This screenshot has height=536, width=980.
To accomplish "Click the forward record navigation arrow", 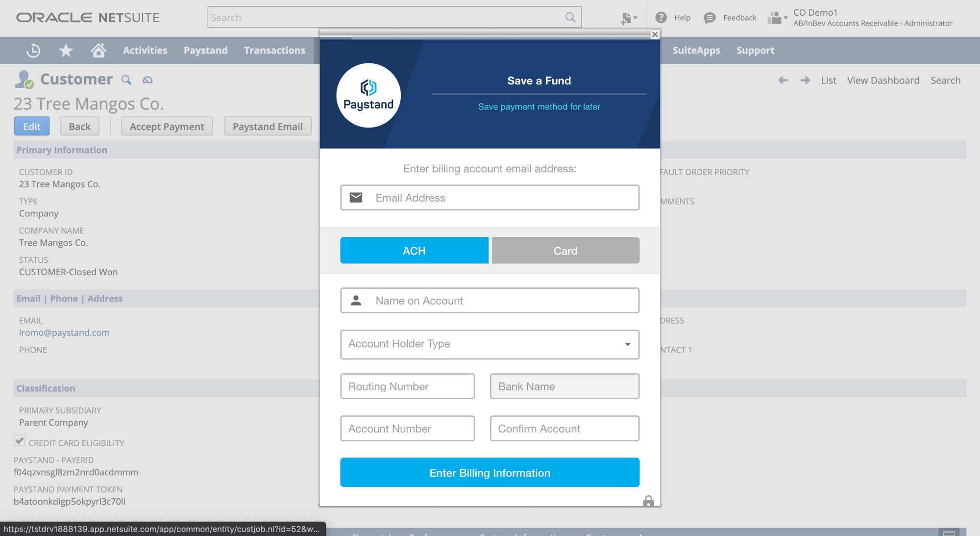I will tap(805, 80).
